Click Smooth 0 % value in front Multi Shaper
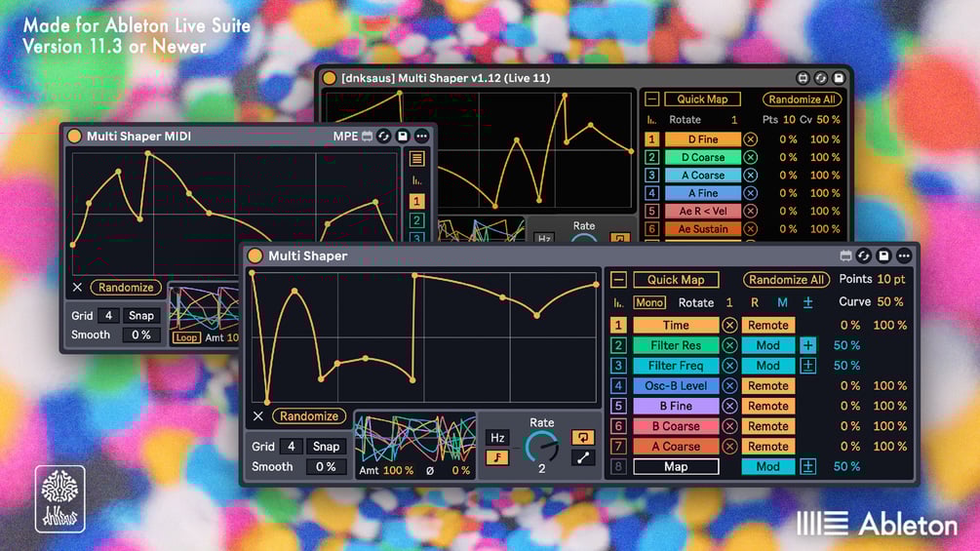The height and width of the screenshot is (551, 980). (x=326, y=467)
